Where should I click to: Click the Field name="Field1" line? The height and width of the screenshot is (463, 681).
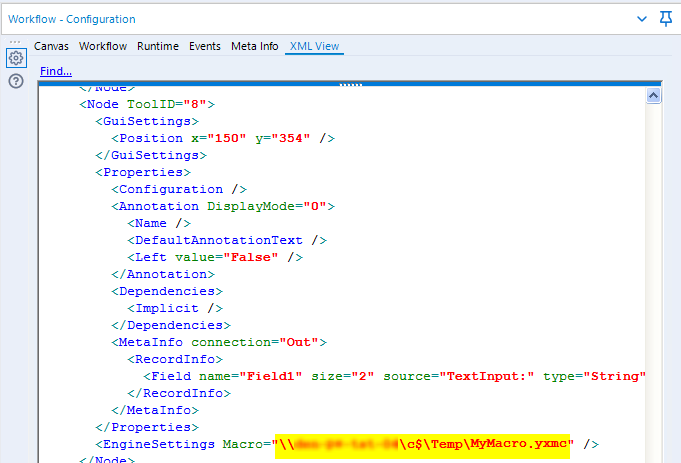(x=394, y=376)
